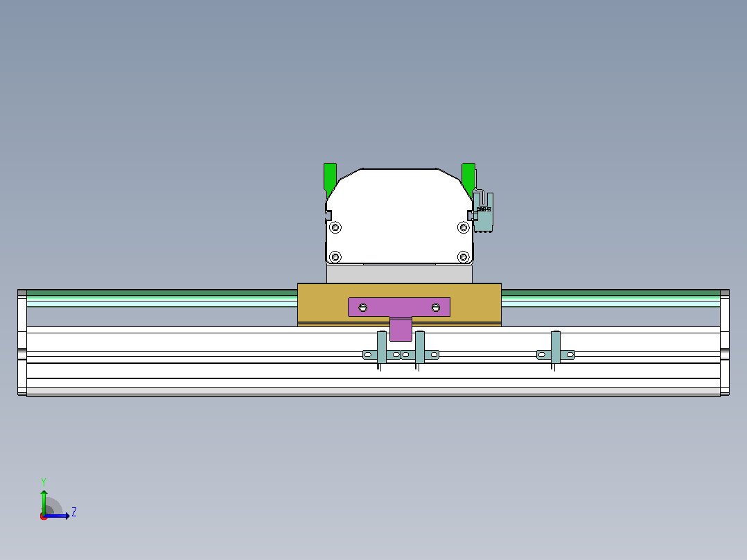Select the right end cap of the actuator

pyautogui.click(x=725, y=342)
